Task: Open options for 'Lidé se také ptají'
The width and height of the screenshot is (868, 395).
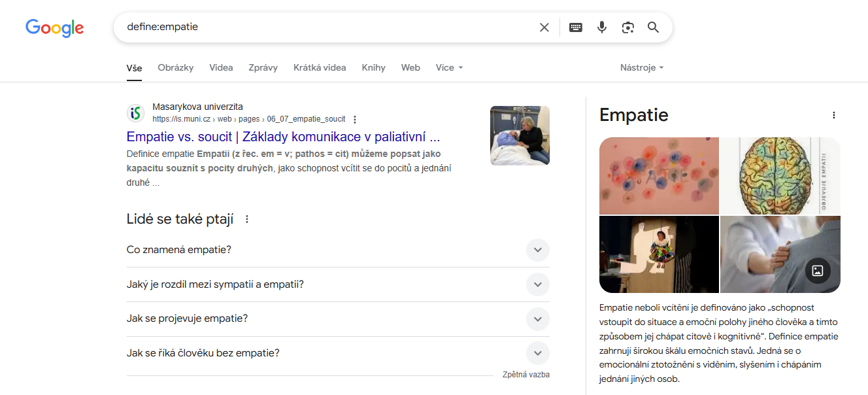Action: pos(246,219)
